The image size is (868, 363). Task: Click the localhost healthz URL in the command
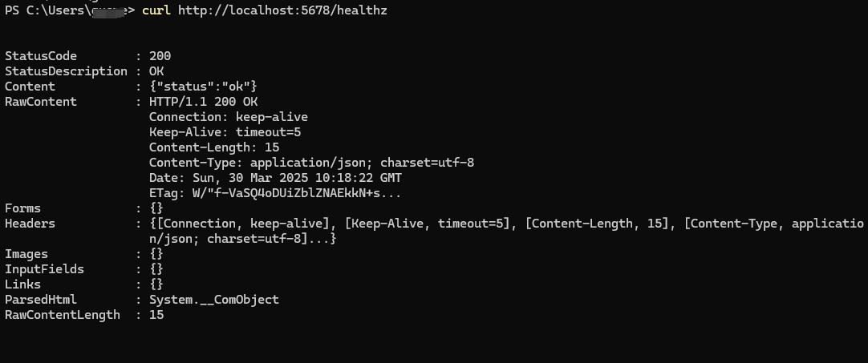283,10
